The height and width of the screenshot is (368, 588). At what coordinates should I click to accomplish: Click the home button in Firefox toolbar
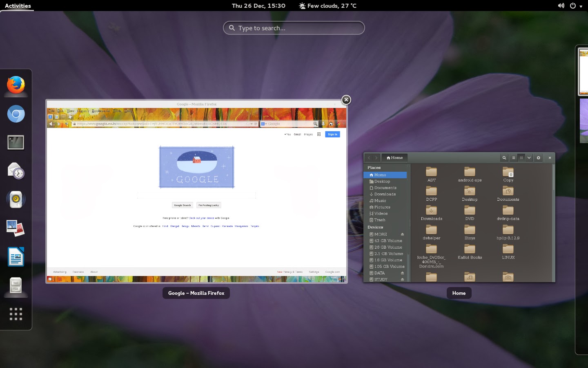pyautogui.click(x=331, y=124)
